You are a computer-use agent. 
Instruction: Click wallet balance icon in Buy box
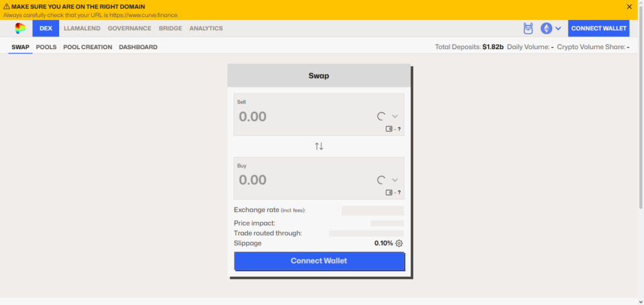tap(389, 192)
